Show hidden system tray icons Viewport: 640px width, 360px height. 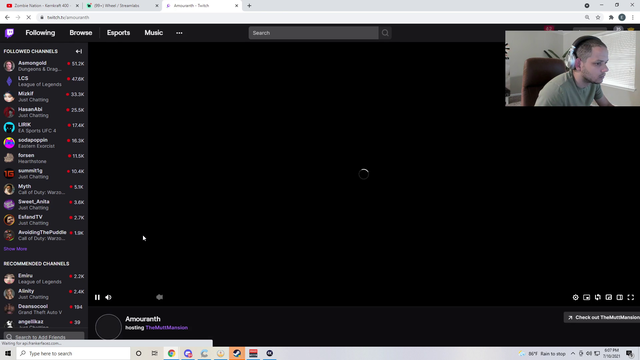point(573,353)
